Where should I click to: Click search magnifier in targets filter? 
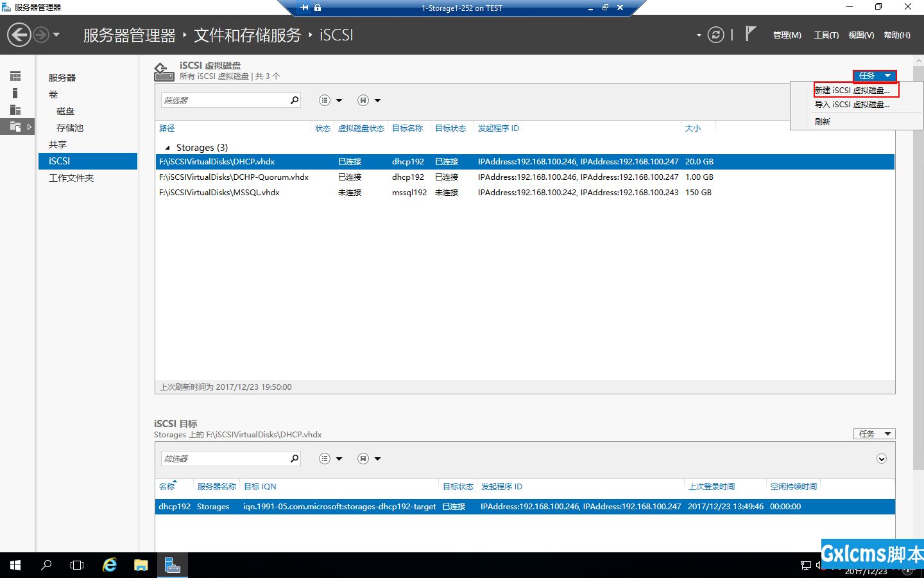pyautogui.click(x=295, y=459)
